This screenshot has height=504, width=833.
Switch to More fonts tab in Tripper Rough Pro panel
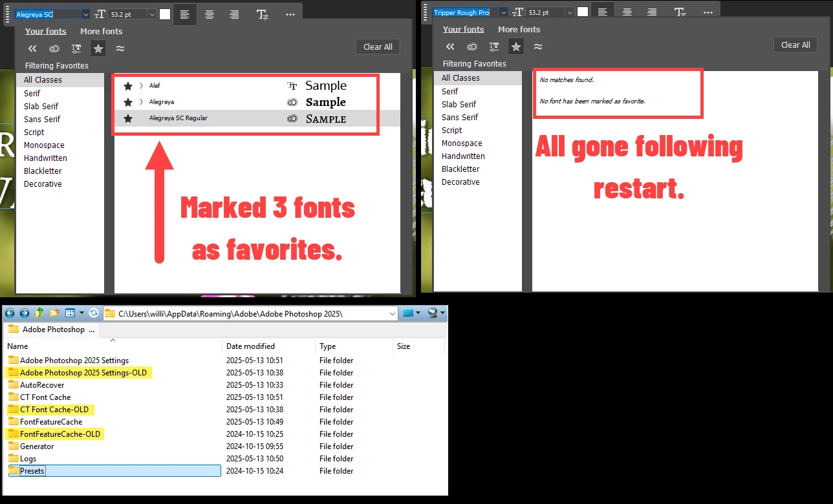519,29
